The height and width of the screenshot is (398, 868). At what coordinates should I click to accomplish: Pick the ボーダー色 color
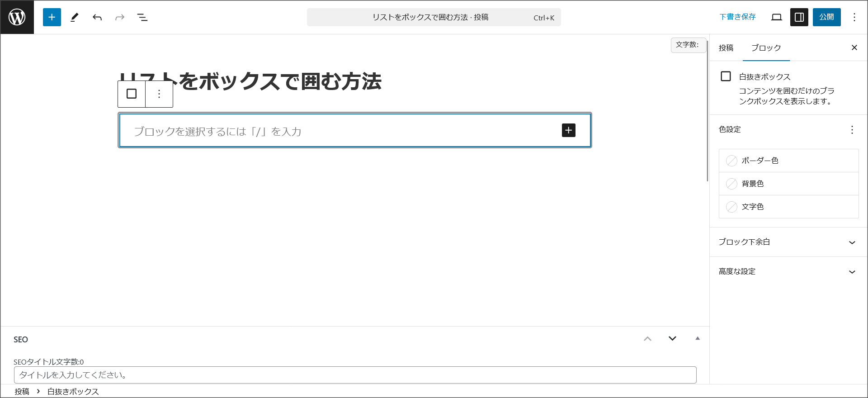point(789,161)
